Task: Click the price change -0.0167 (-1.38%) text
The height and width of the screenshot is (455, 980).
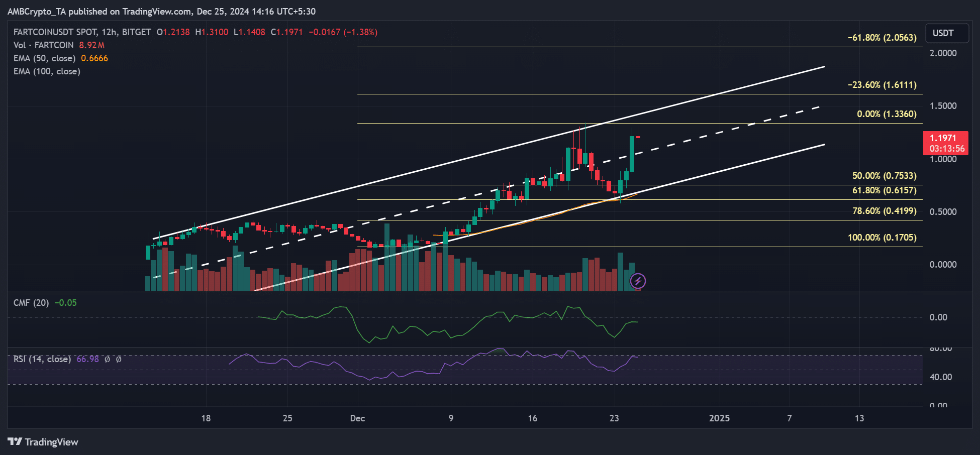Action: [343, 32]
